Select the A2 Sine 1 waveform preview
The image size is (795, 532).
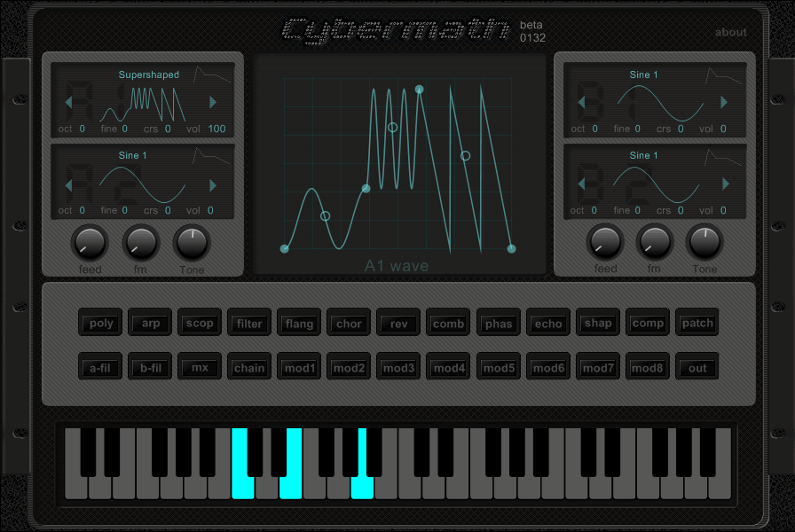click(x=143, y=185)
